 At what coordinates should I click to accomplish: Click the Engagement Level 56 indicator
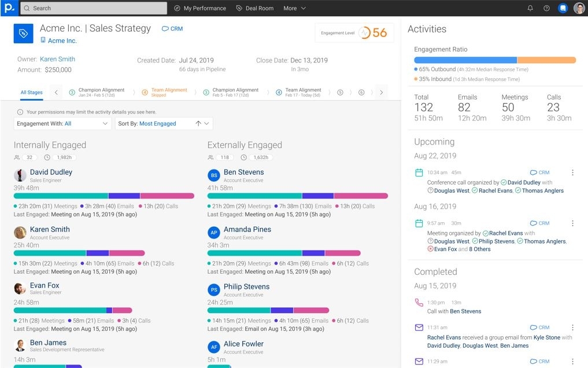tap(354, 32)
